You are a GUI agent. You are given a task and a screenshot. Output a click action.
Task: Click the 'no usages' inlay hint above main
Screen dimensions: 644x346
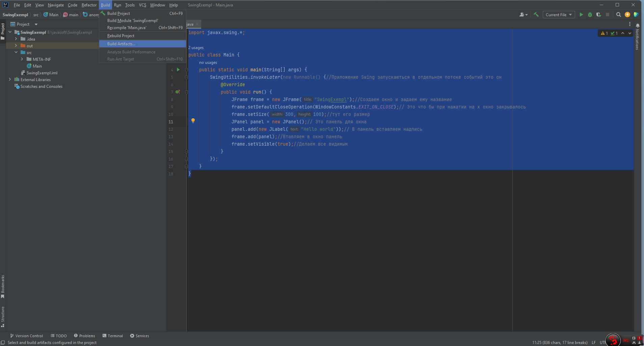click(x=208, y=63)
